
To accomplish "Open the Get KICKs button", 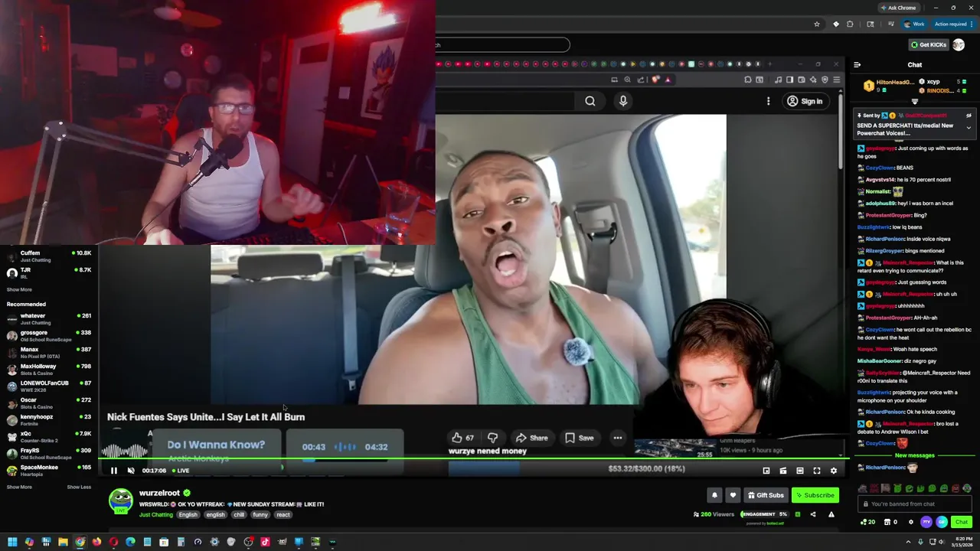I will coord(928,44).
